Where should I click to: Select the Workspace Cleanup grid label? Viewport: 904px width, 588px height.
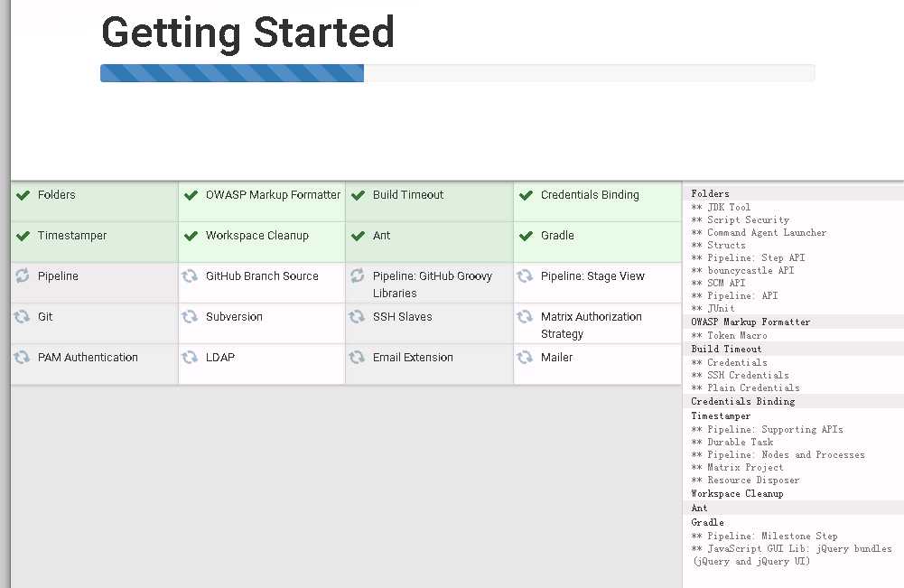click(257, 236)
